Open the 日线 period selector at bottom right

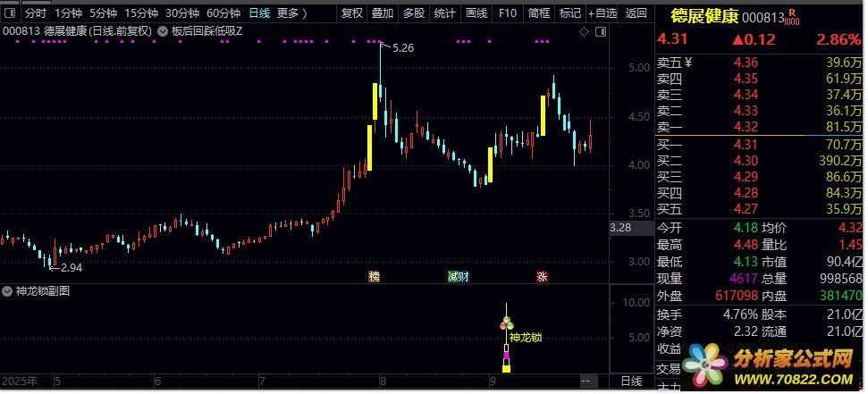631,381
